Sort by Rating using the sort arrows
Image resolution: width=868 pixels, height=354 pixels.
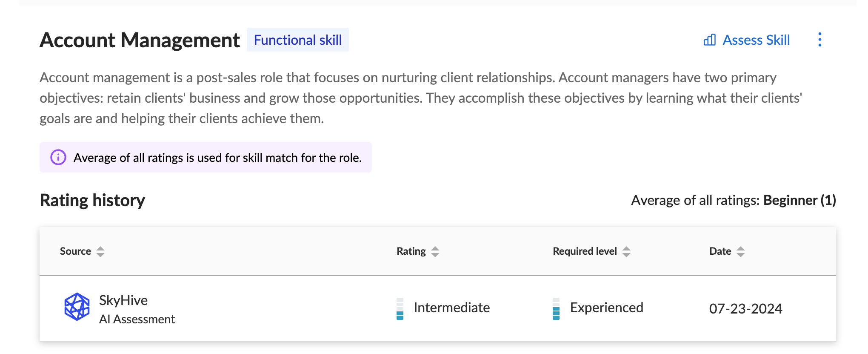[x=435, y=251]
